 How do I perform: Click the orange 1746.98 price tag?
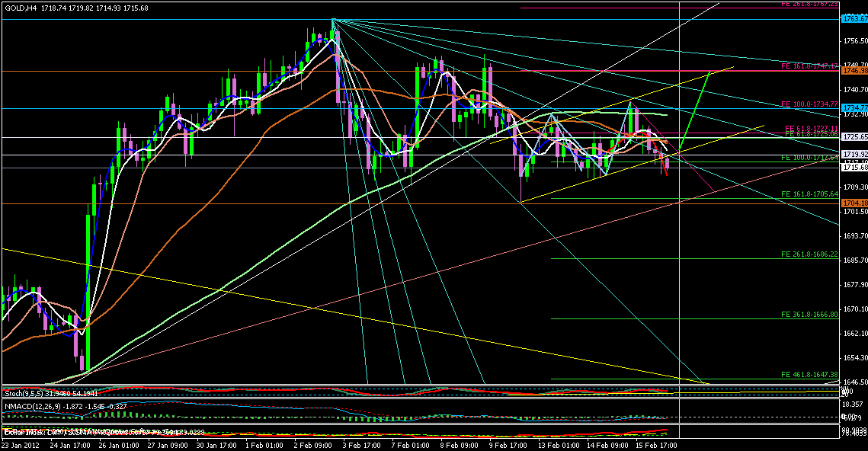pyautogui.click(x=854, y=70)
